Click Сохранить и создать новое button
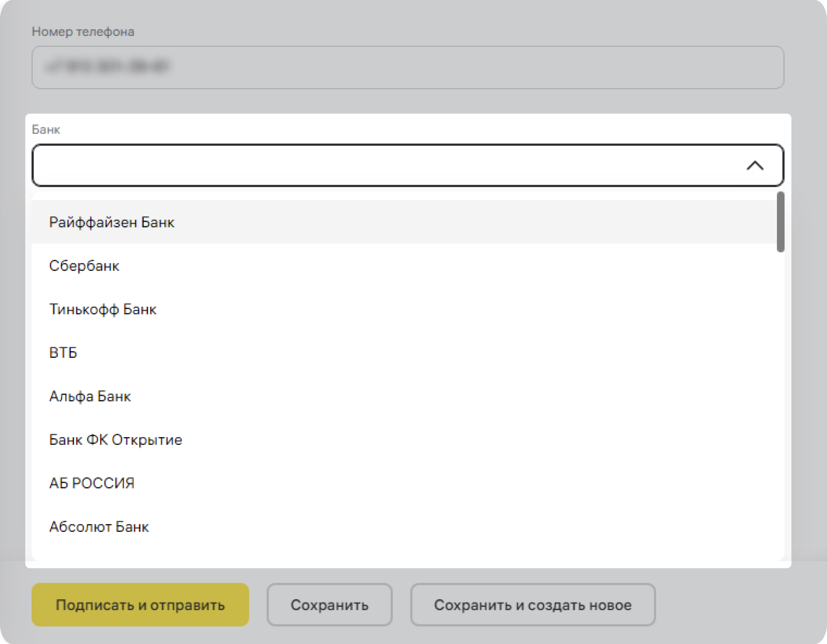Screen dimensions: 827x644 click(x=532, y=605)
